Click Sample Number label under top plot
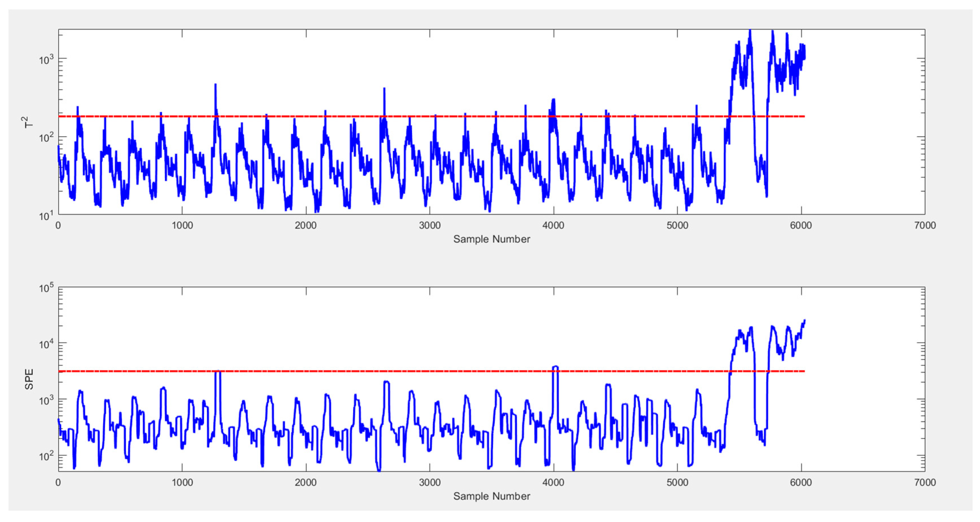Viewport: 980px width, 522px height. pyautogui.click(x=492, y=239)
